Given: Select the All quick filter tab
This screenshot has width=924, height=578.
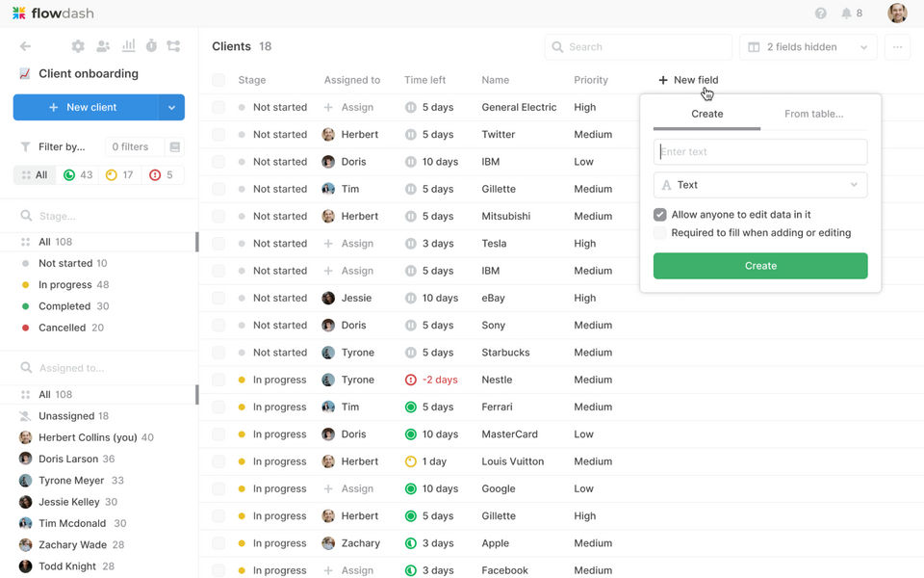Looking at the screenshot, I should pyautogui.click(x=35, y=175).
